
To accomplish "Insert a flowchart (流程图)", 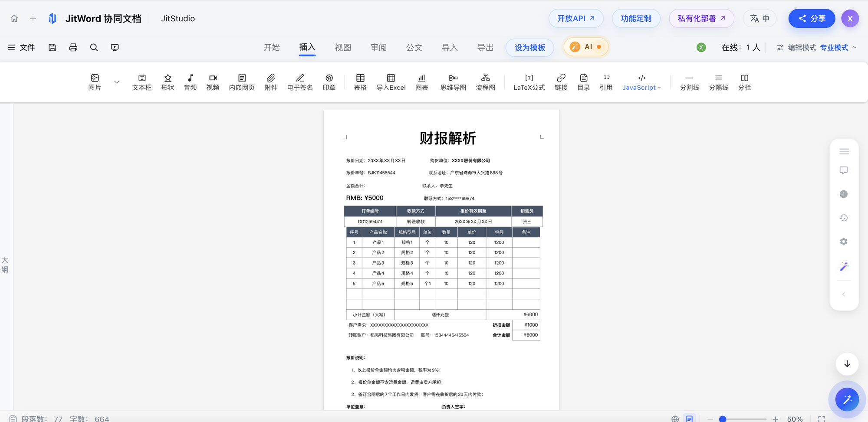I will tap(486, 82).
